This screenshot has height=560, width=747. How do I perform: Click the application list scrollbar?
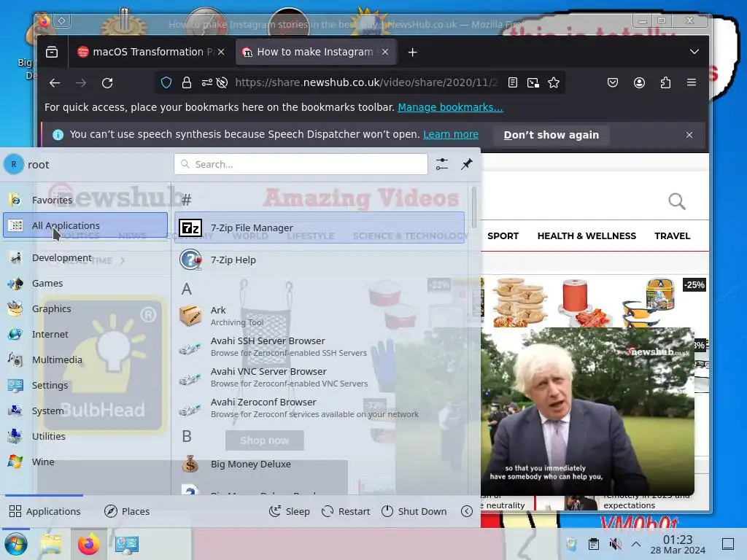(x=473, y=207)
